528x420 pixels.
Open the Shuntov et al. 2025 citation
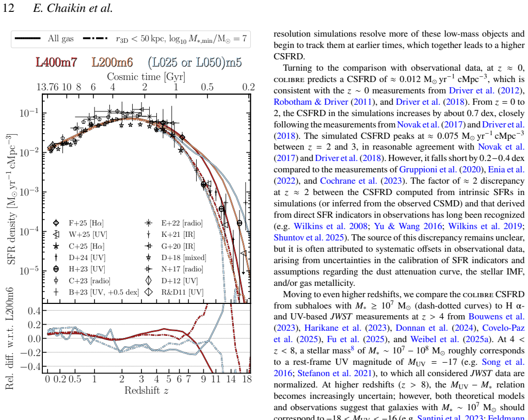(x=309, y=237)
